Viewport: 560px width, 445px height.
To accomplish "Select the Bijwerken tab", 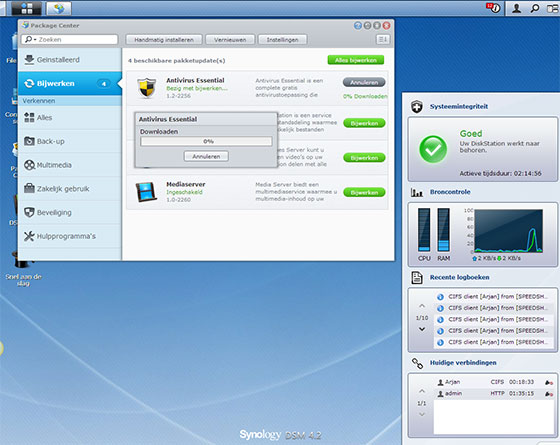I will [70, 84].
